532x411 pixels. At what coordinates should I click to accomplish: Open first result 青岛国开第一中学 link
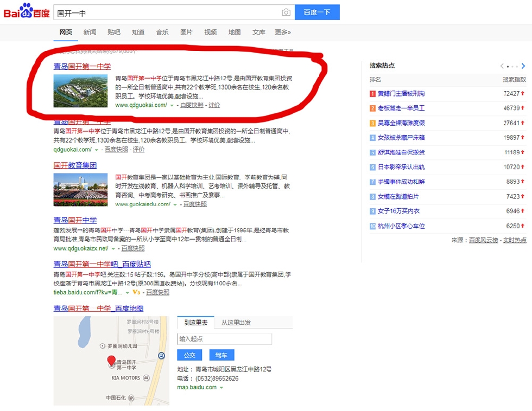point(82,66)
